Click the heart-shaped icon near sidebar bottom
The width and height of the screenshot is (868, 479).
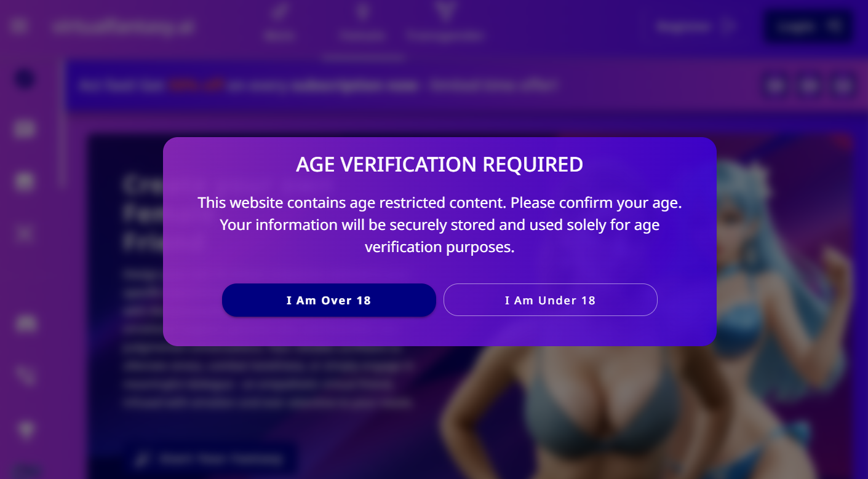25,429
